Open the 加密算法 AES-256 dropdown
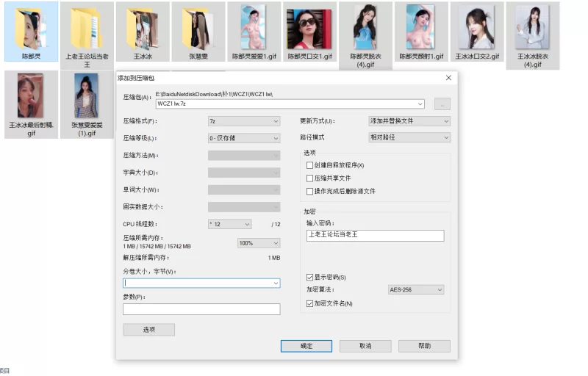 (x=415, y=290)
